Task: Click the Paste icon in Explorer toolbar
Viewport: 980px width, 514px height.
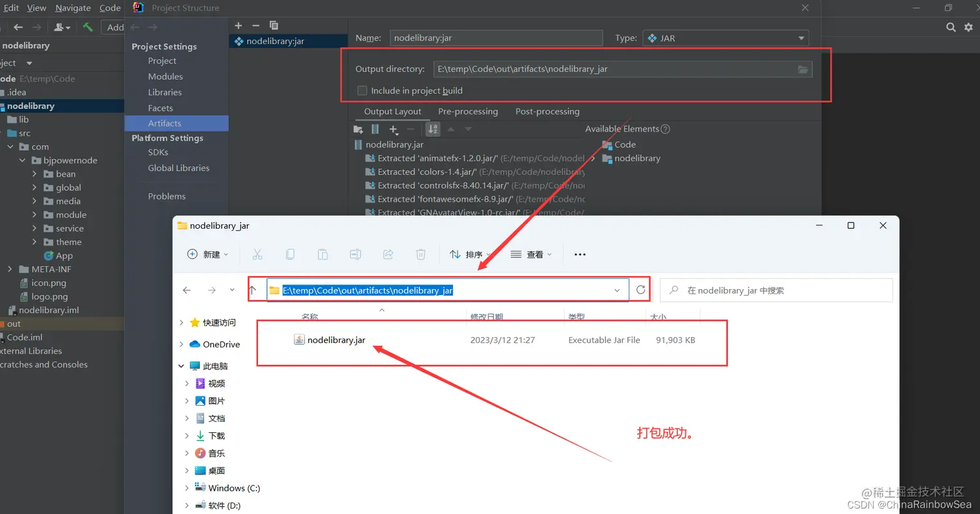Action: (323, 254)
